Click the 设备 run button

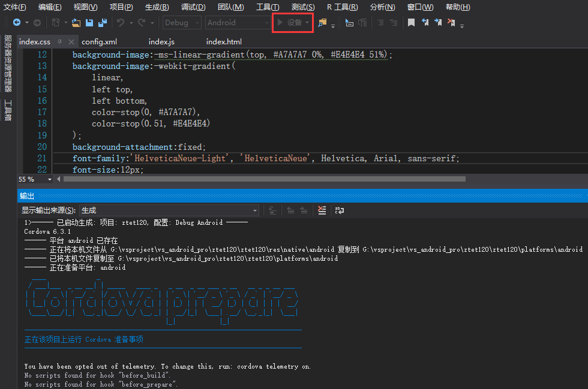pos(289,23)
